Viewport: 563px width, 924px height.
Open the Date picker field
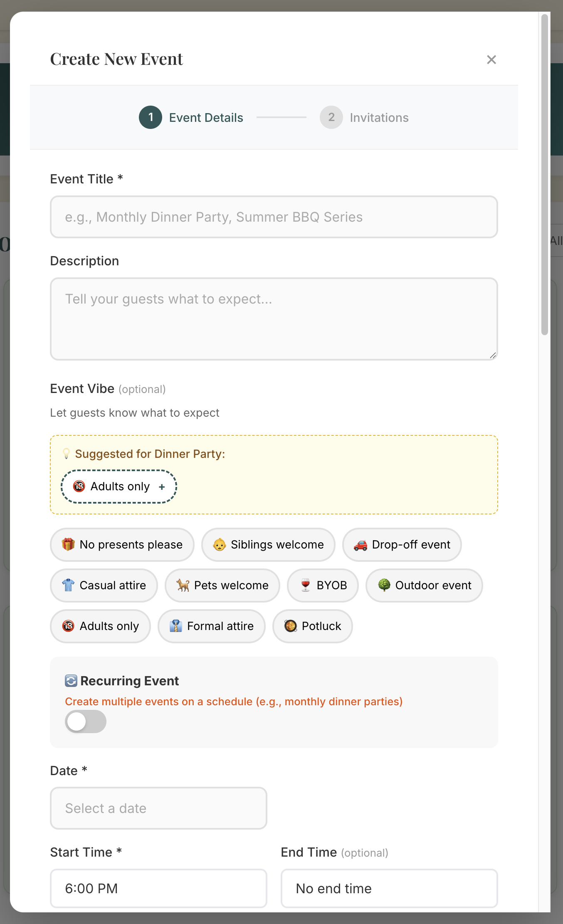pos(158,808)
